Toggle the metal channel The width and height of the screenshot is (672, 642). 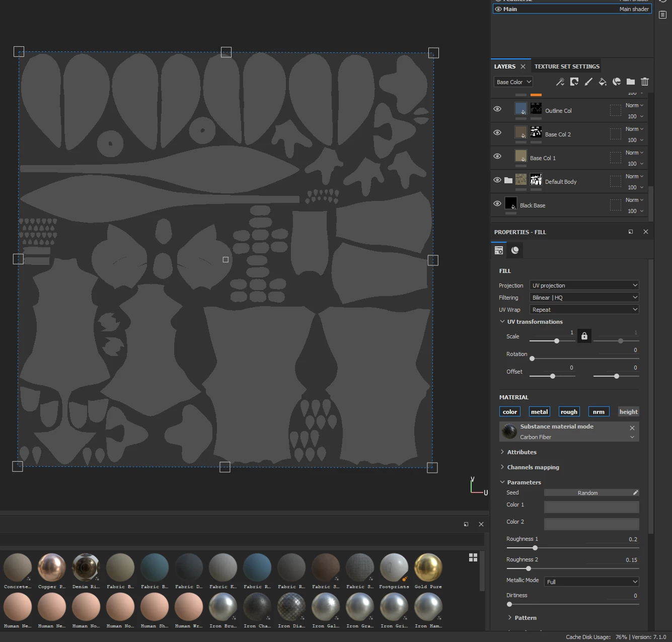[x=540, y=412]
